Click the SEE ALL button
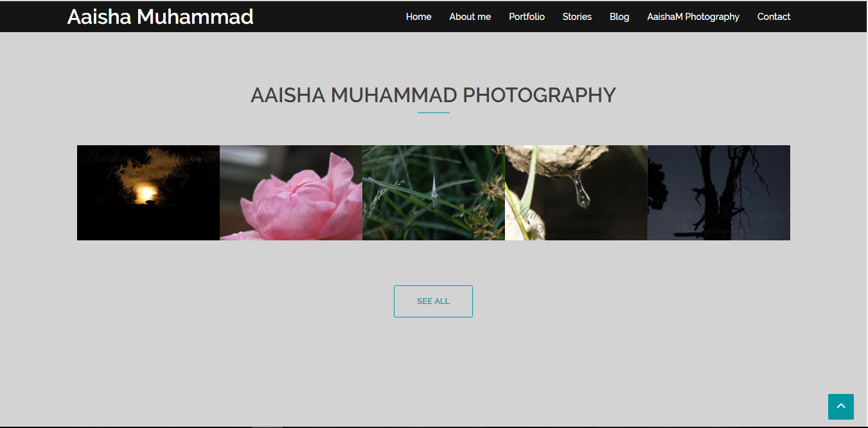Viewport: 868px width, 428px height. click(433, 301)
